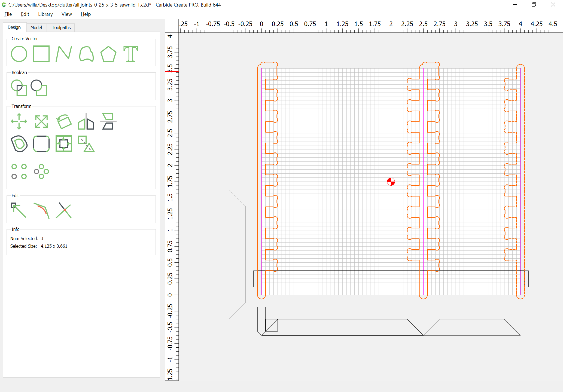Create a Linear Array of vectors

[19, 171]
